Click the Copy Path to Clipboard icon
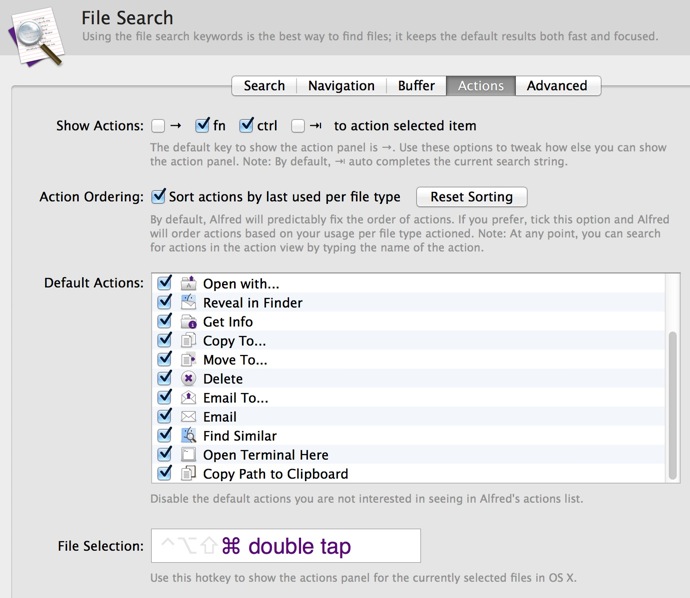This screenshot has width=690, height=598. [188, 473]
